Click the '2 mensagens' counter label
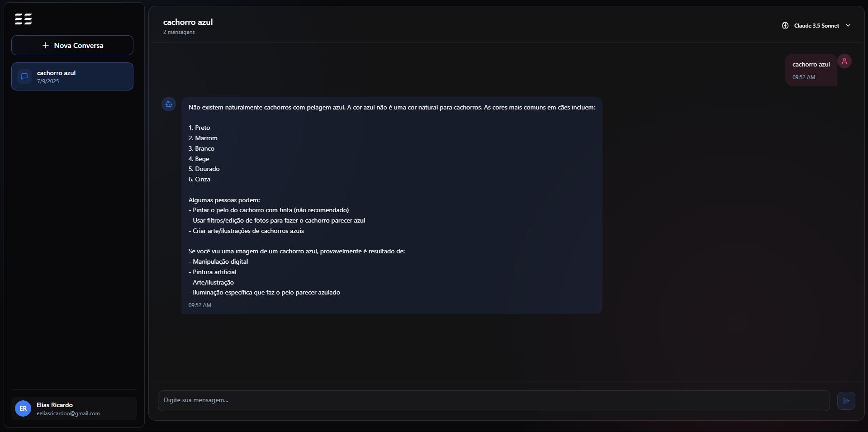Screen dimensions: 868x432 point(179,32)
